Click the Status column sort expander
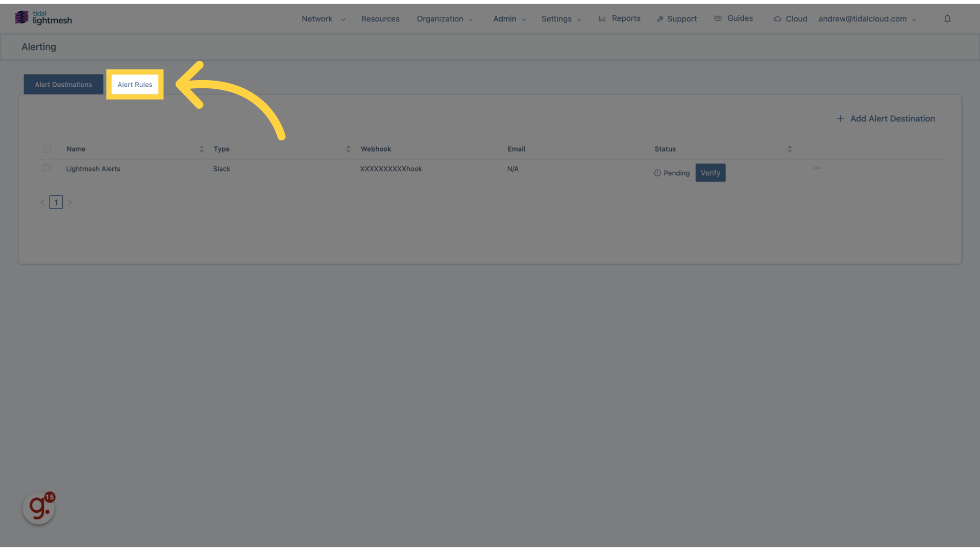 coord(790,148)
